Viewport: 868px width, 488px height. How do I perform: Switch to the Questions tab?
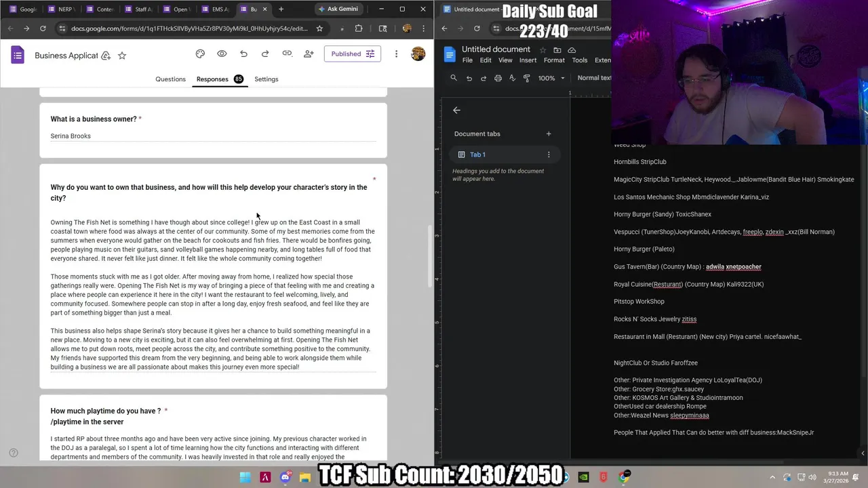(x=170, y=79)
